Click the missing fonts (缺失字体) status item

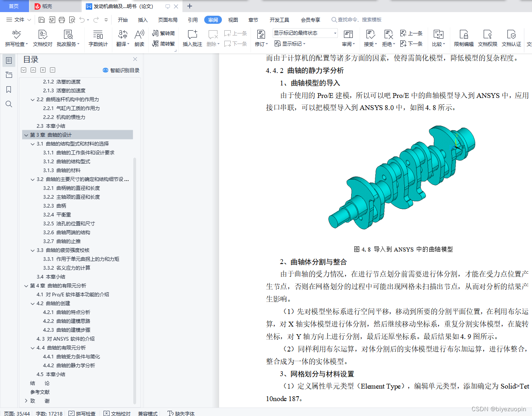click(x=181, y=413)
